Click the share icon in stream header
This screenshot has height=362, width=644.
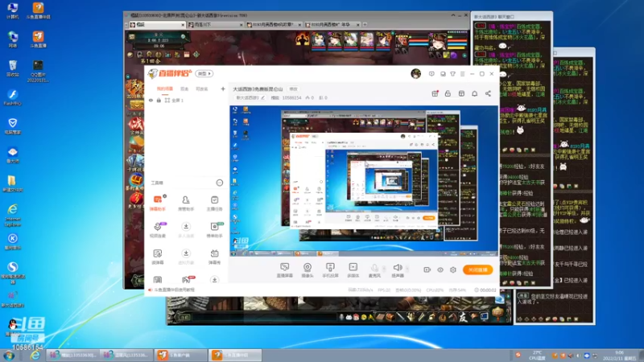(x=488, y=93)
